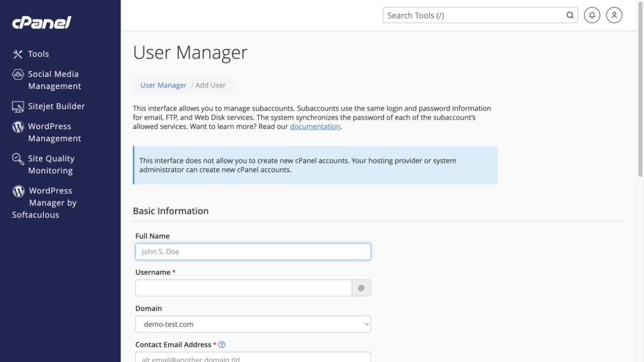Click the User Manager page heading

tap(190, 53)
